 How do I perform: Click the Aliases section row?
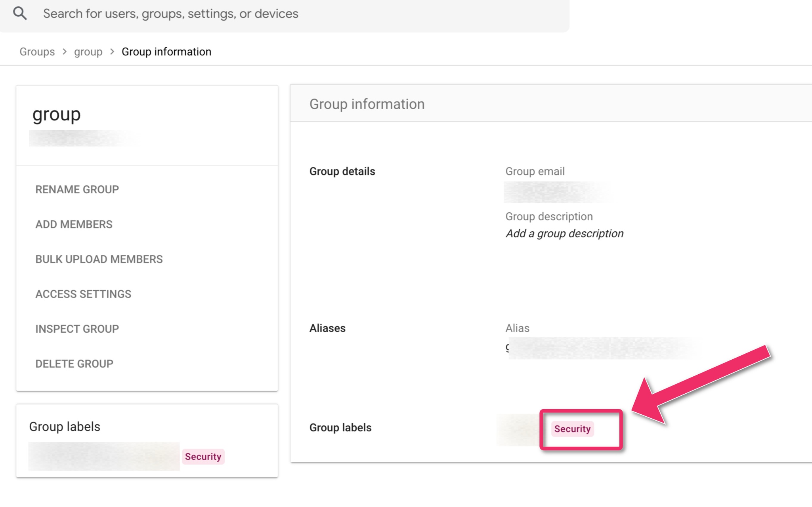pos(327,328)
